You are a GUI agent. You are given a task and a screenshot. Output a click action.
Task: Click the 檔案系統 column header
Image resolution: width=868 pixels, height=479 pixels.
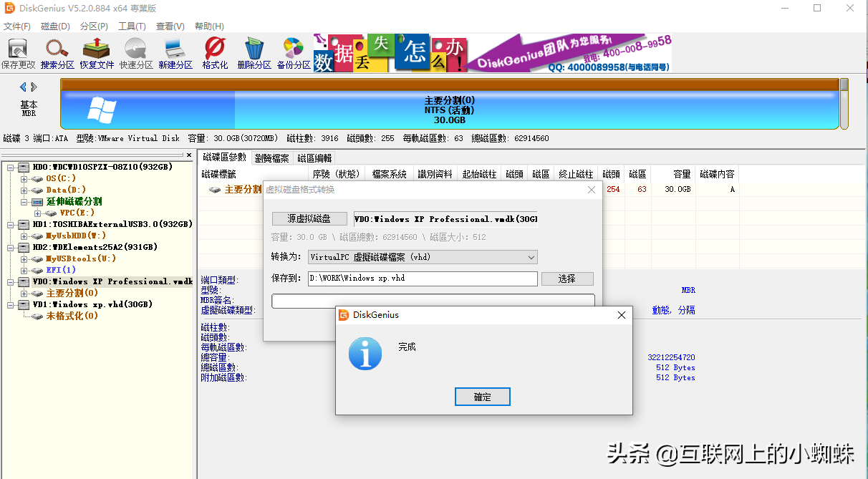pyautogui.click(x=390, y=174)
